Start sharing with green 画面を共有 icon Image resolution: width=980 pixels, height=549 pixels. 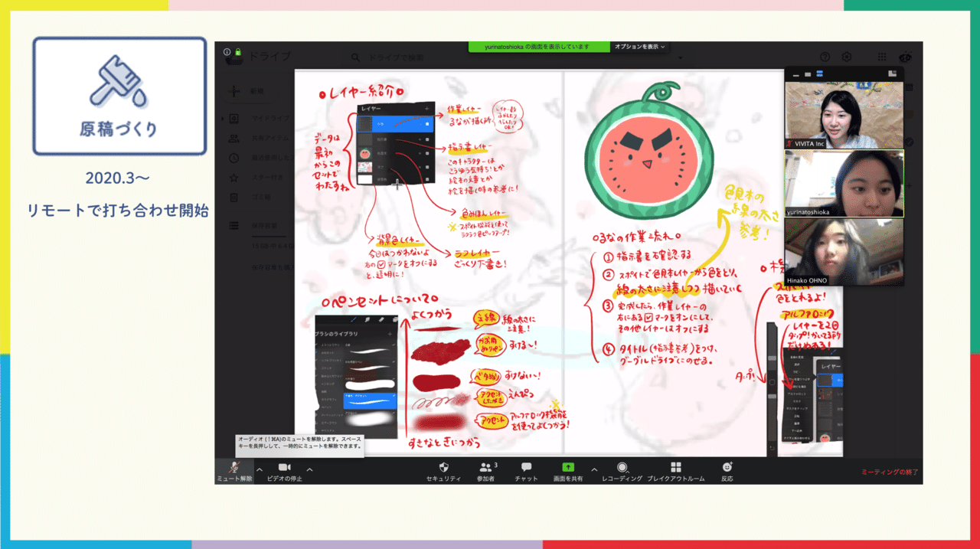(568, 467)
